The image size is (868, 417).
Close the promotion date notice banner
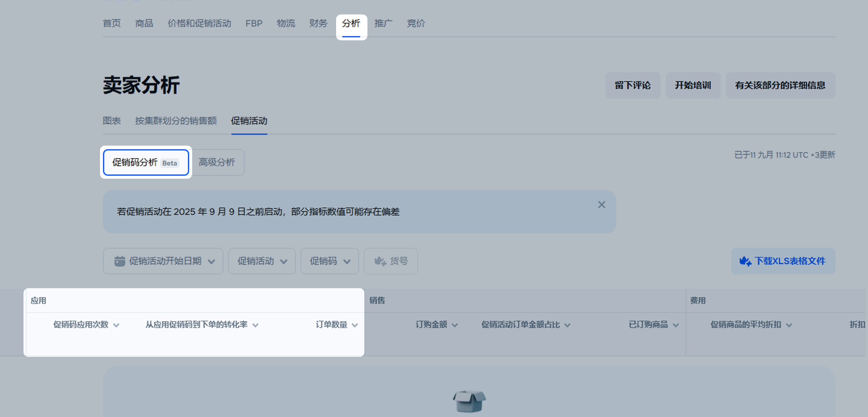point(601,205)
